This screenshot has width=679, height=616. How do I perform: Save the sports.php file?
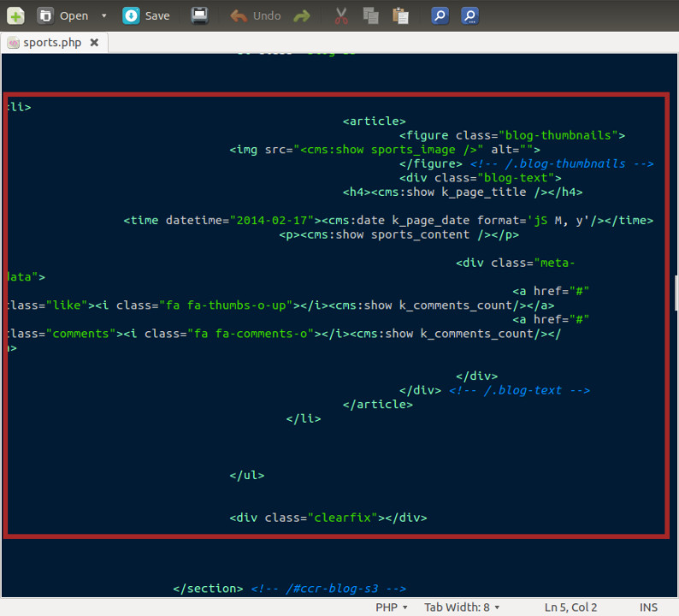[x=146, y=16]
